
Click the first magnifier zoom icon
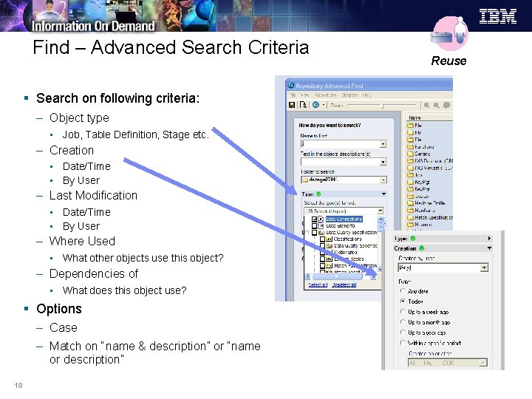pyautogui.click(x=427, y=106)
